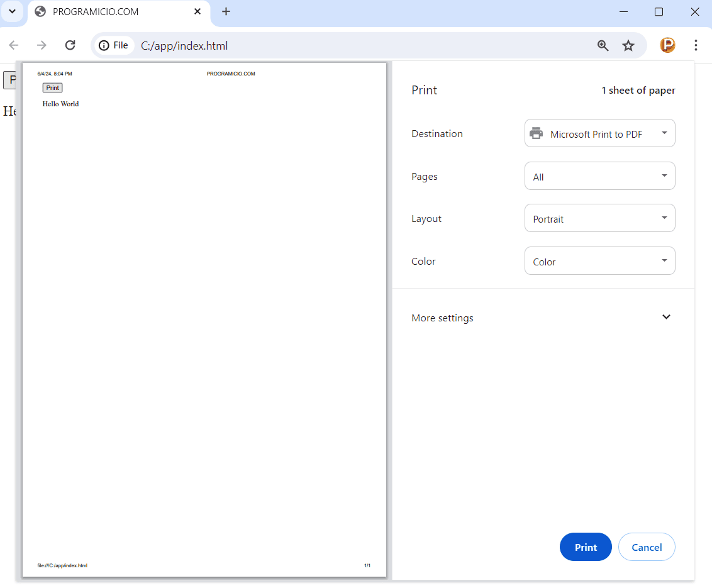Click the 'Hello World' text in preview
The height and width of the screenshot is (588, 712).
[61, 104]
